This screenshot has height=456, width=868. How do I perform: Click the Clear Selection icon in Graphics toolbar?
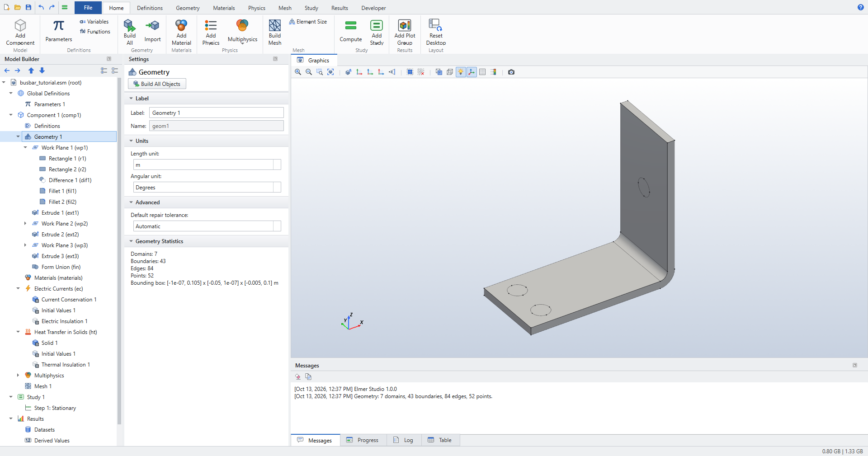[421, 72]
